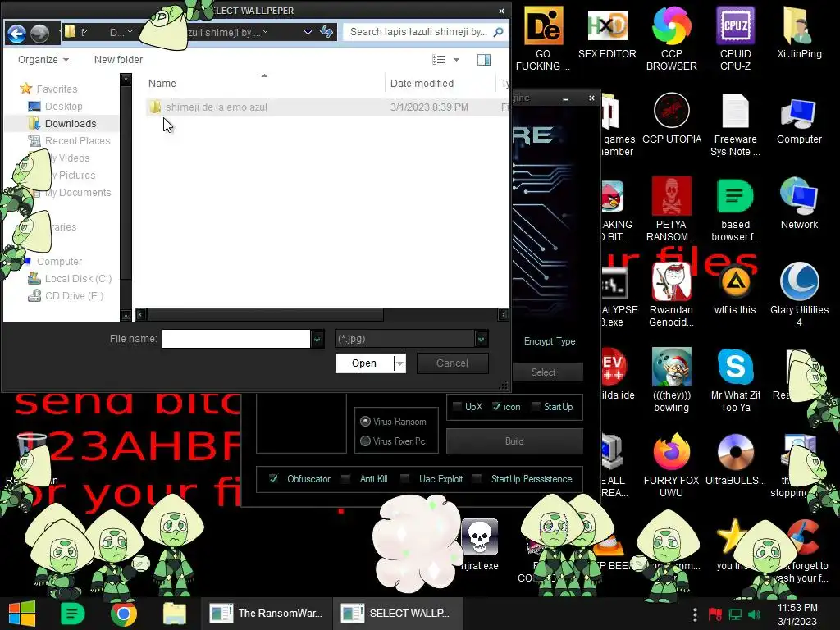This screenshot has width=840, height=630.
Task: Expand the view options dropdown arrow
Action: click(x=456, y=59)
